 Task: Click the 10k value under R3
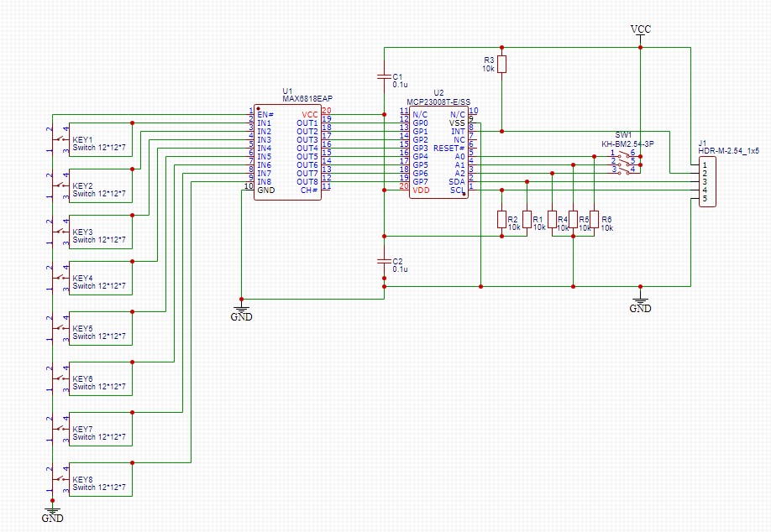click(488, 69)
